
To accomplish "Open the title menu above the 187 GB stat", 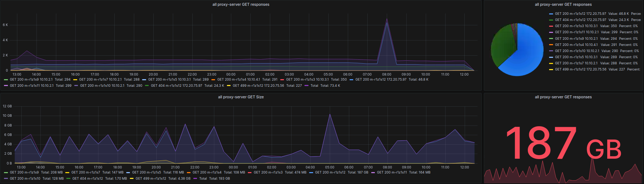I will click(563, 97).
